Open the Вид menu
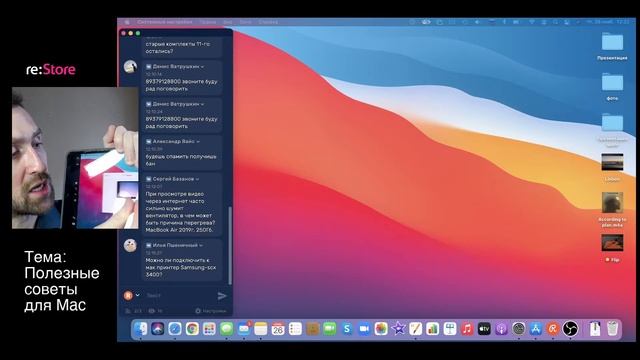This screenshot has height=360, width=640. point(228,22)
